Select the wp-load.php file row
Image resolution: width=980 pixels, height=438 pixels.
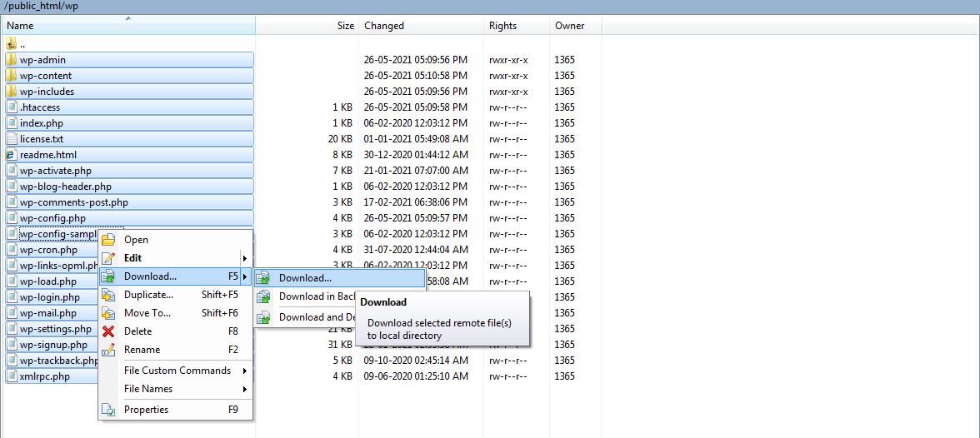pyautogui.click(x=52, y=281)
